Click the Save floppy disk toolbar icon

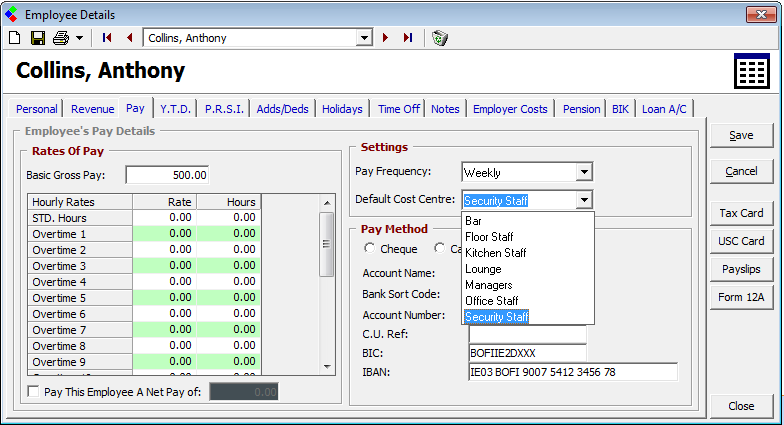[x=37, y=38]
